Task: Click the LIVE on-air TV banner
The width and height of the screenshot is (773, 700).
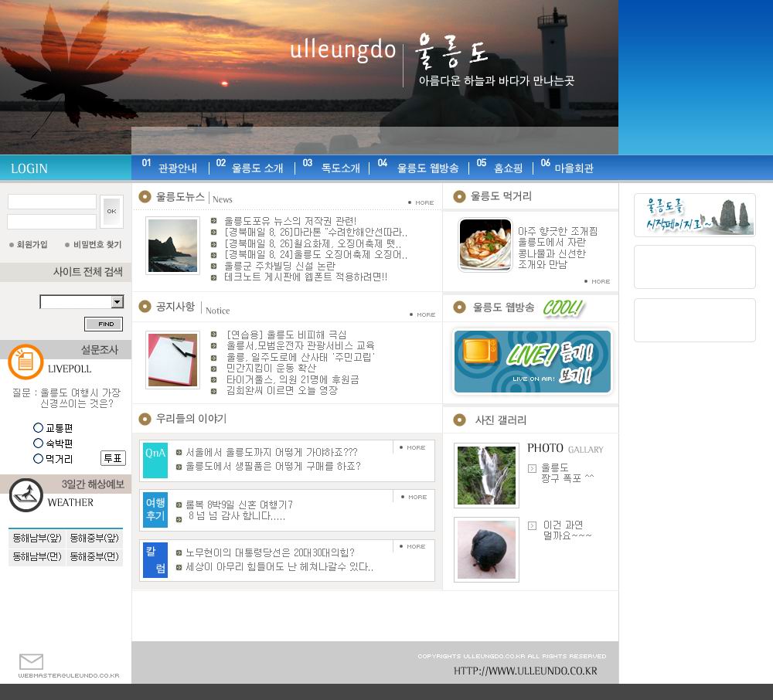Action: (x=532, y=362)
